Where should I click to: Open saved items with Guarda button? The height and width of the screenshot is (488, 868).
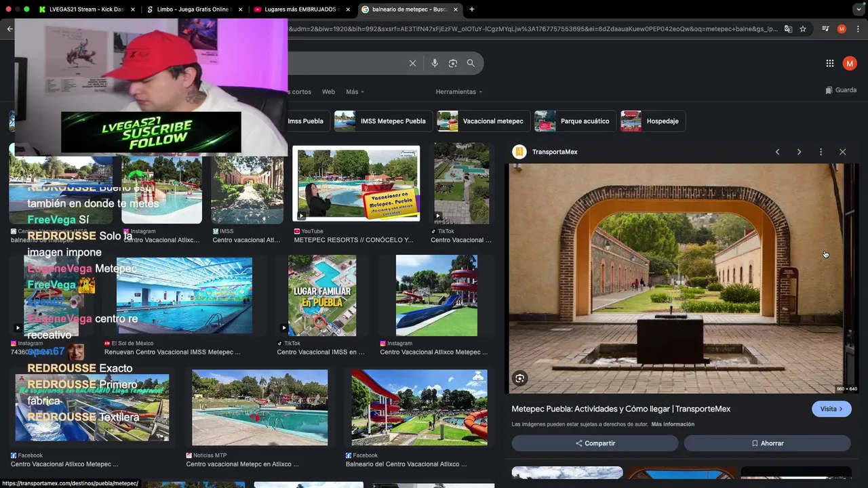point(841,90)
